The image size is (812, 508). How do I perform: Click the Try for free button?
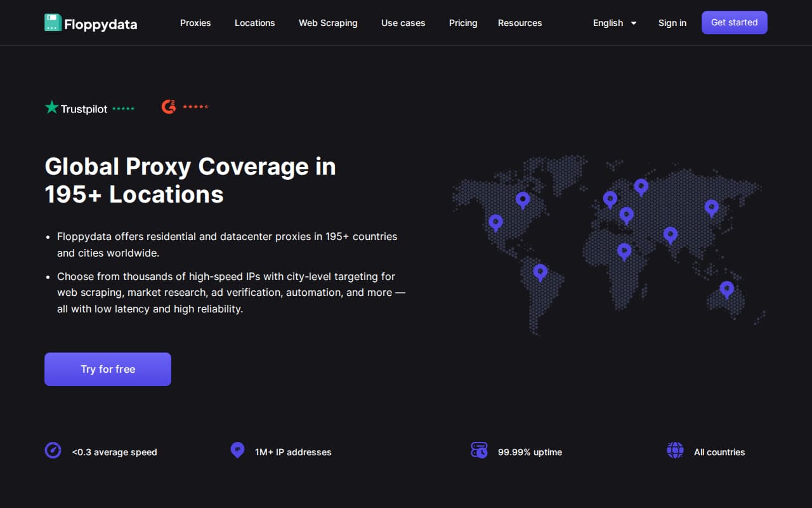pos(108,369)
